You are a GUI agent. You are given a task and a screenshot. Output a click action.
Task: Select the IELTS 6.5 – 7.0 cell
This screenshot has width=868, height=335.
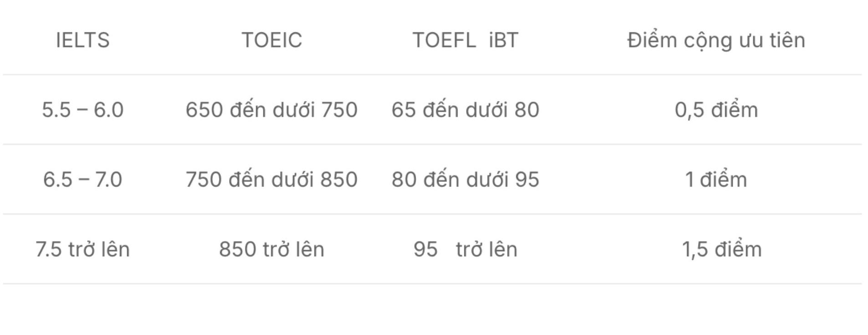pos(82,179)
